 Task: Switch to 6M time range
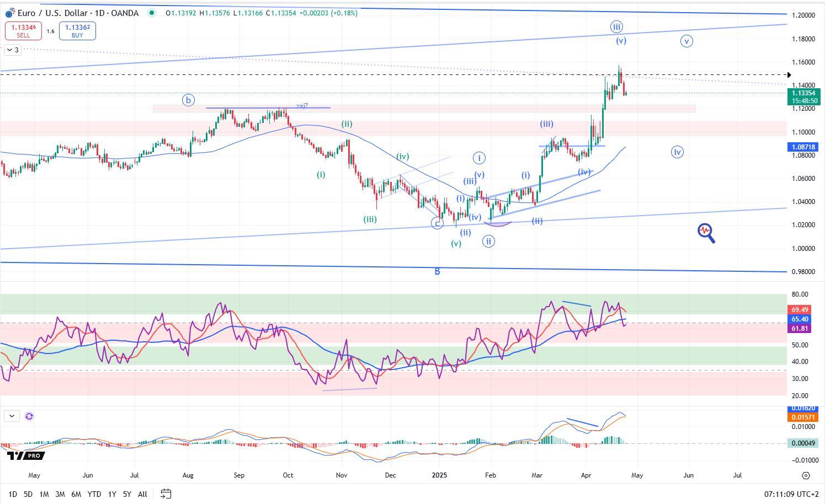pyautogui.click(x=76, y=494)
